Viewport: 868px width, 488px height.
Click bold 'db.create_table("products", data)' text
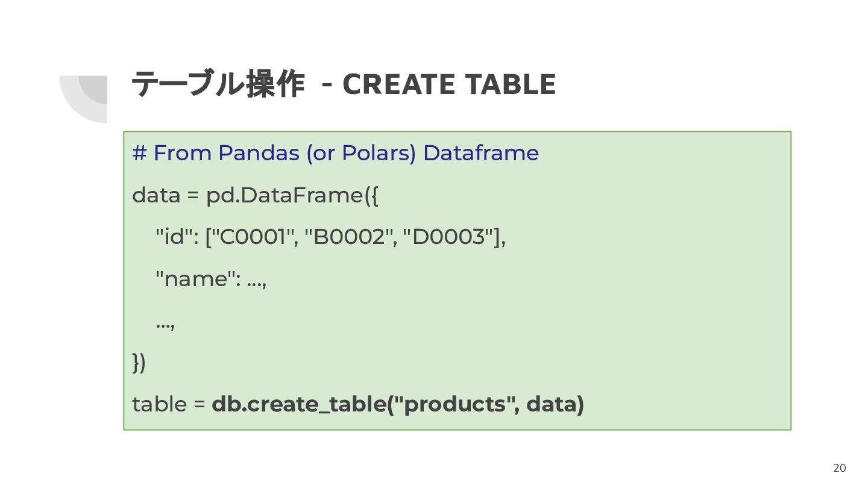398,404
